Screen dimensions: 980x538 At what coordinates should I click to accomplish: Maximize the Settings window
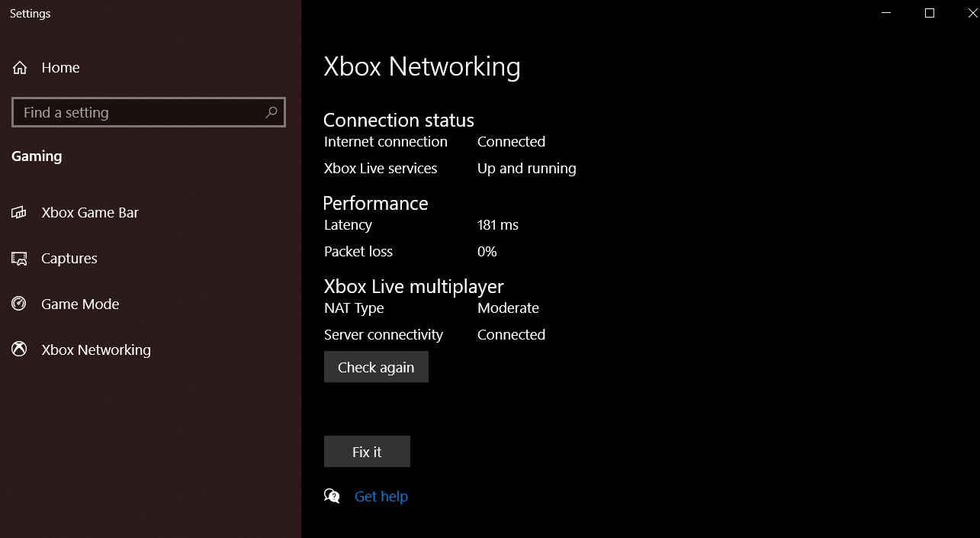[x=929, y=13]
